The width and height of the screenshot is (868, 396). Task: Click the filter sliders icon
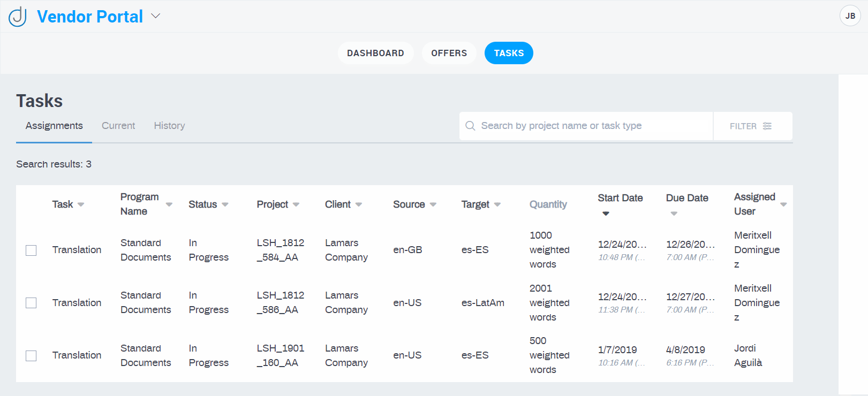pos(767,126)
